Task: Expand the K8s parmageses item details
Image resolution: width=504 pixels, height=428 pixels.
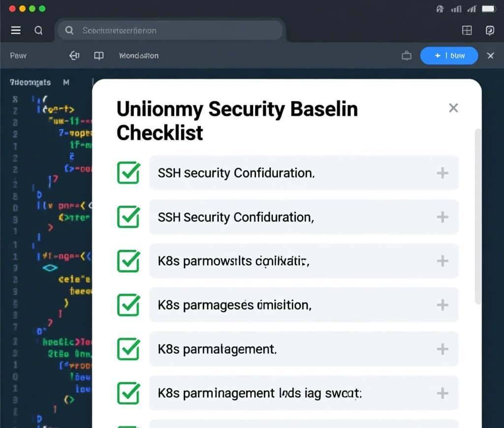Action: coord(442,305)
